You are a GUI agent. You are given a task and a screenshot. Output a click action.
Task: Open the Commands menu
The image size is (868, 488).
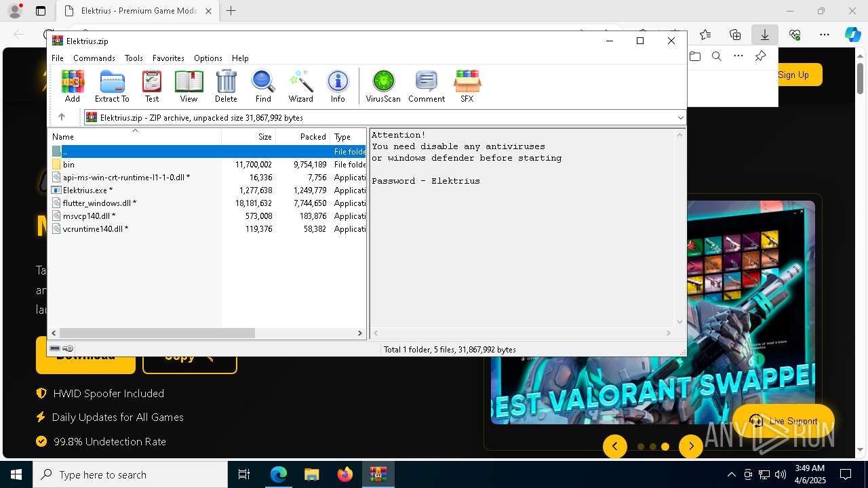click(x=94, y=58)
